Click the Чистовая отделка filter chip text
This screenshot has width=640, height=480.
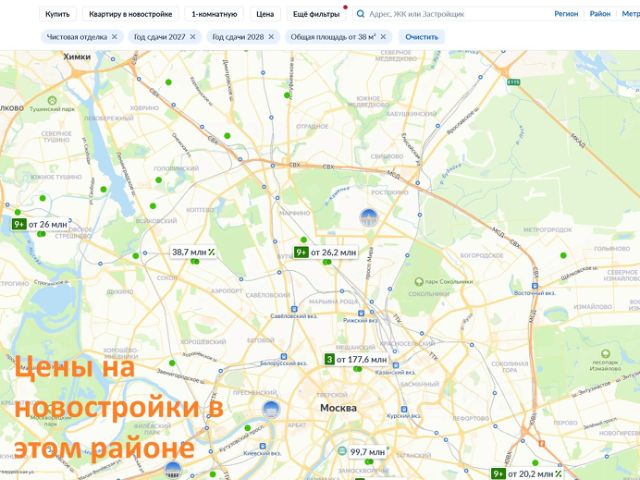tap(77, 37)
